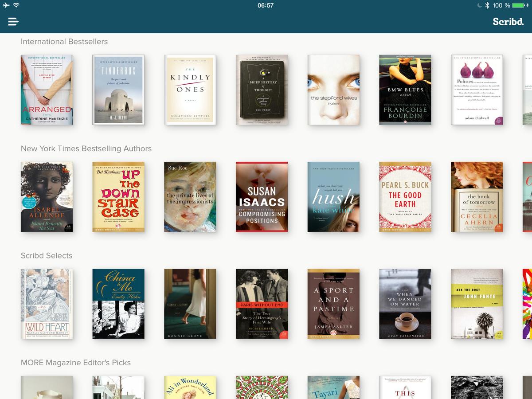Tap the battery icon in status bar
The height and width of the screenshot is (399, 532).
(x=518, y=5)
